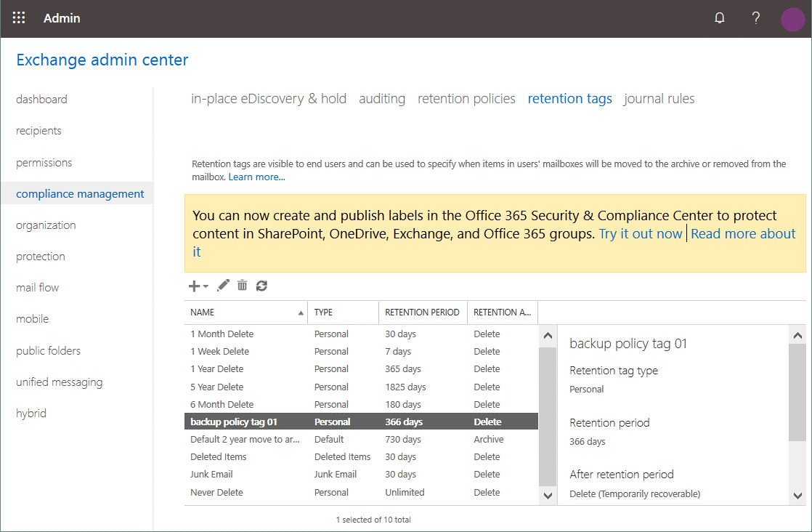Click the plus icon to add a retention tag

coord(194,286)
